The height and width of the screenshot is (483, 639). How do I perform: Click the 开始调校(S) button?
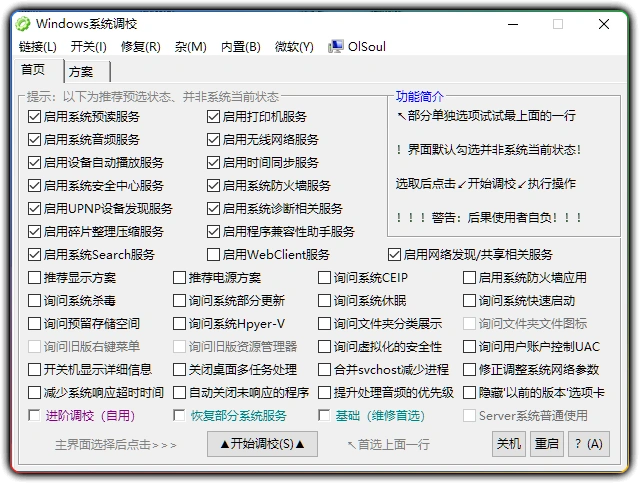pos(262,444)
